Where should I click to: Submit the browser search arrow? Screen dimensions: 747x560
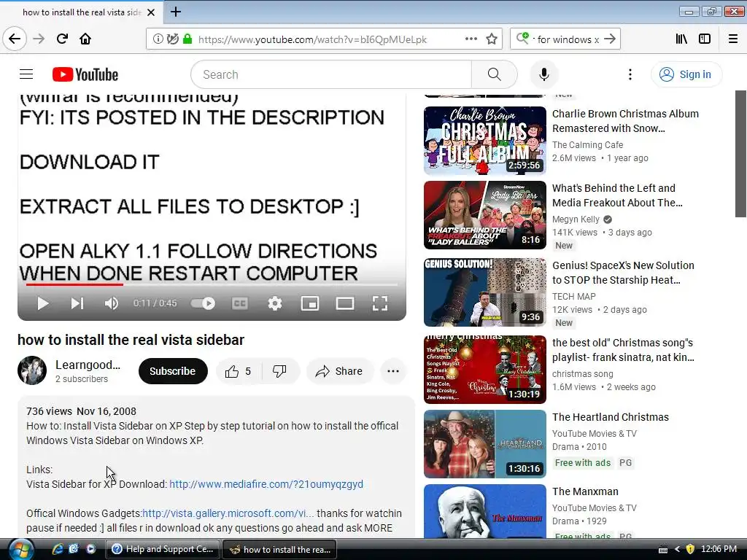tap(610, 39)
